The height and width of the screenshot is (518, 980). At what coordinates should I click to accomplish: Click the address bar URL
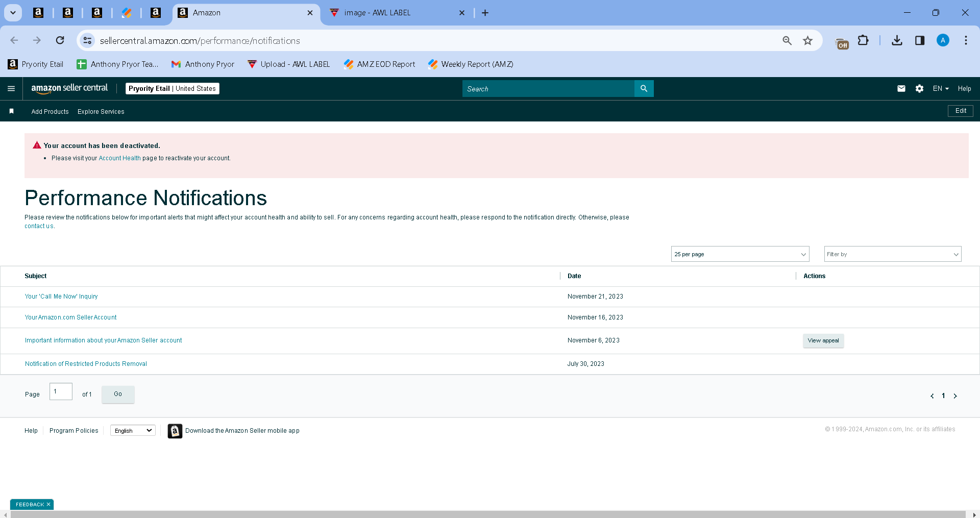point(200,41)
